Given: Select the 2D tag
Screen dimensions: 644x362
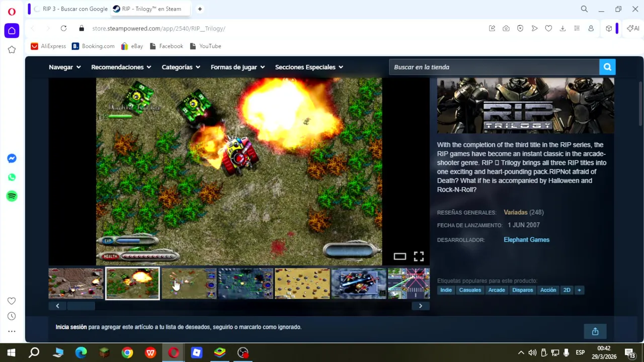Looking at the screenshot, I should (567, 290).
